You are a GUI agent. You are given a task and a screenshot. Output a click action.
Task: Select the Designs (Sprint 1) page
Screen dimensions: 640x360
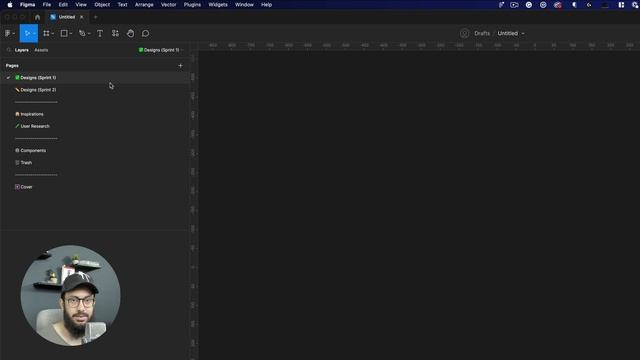pyautogui.click(x=95, y=78)
